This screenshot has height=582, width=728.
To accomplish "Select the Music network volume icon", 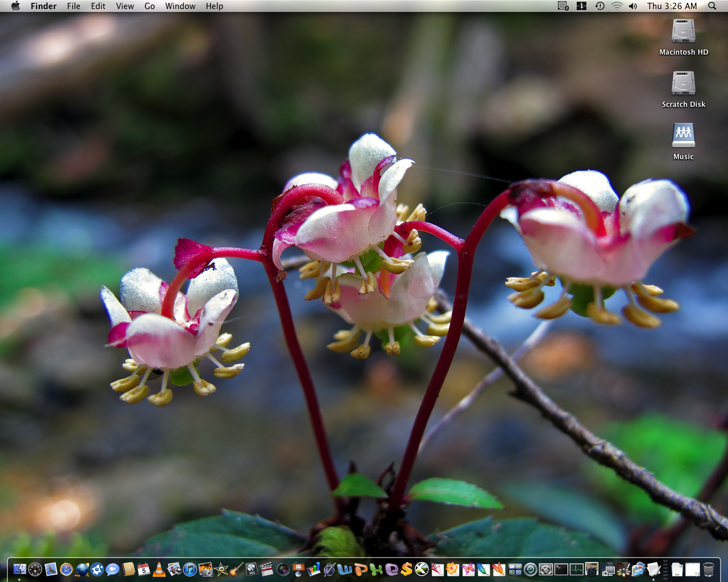I will 684,136.
